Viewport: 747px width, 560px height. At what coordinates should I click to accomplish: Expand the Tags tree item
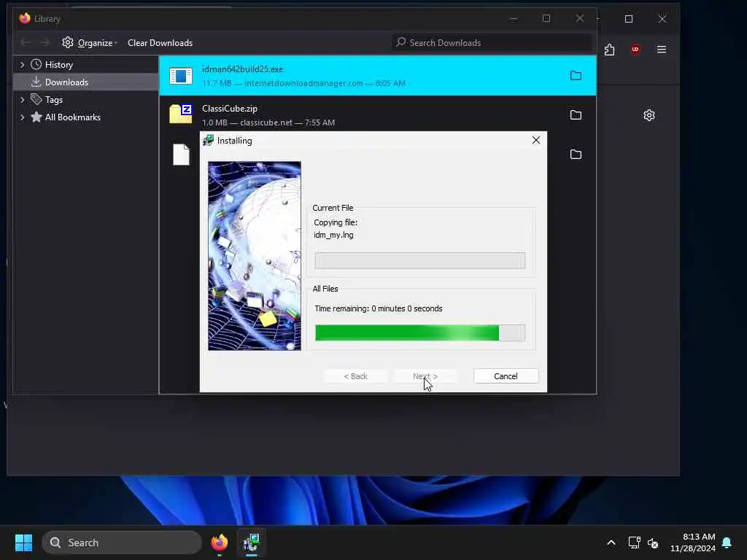(22, 99)
